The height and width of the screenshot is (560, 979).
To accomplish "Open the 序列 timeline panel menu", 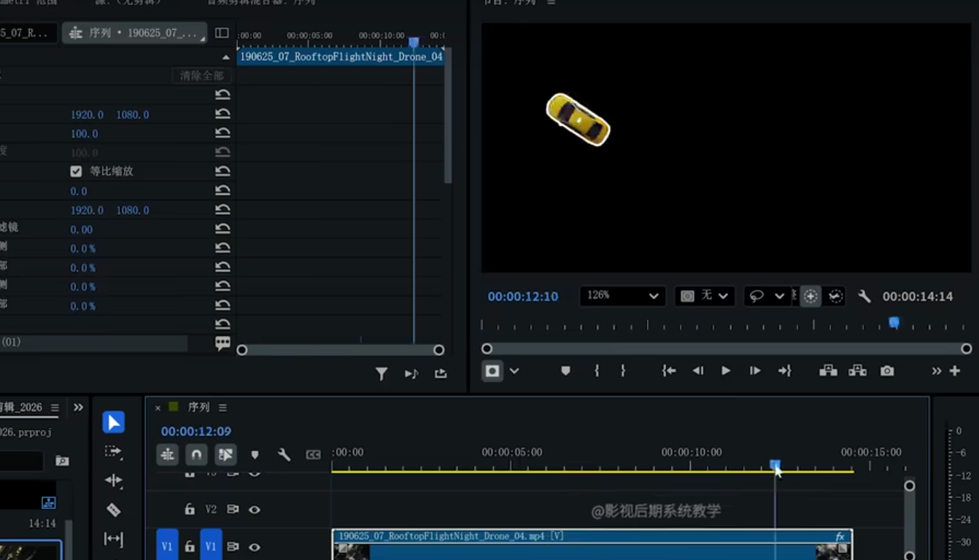I will click(222, 408).
